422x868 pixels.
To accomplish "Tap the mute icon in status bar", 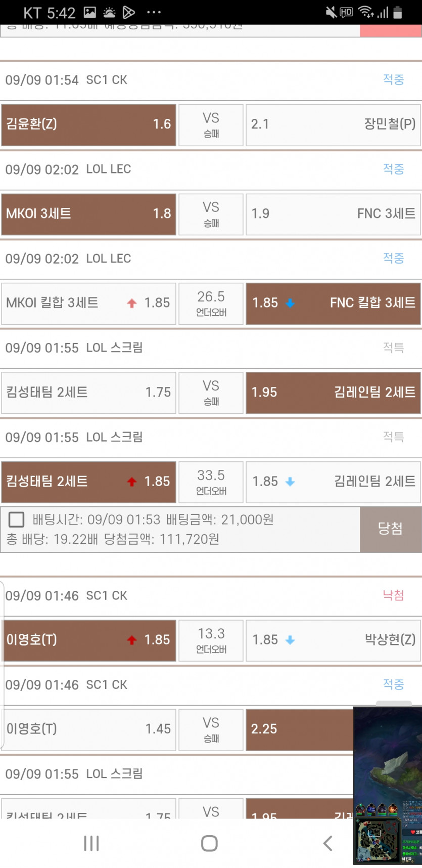I will [331, 12].
